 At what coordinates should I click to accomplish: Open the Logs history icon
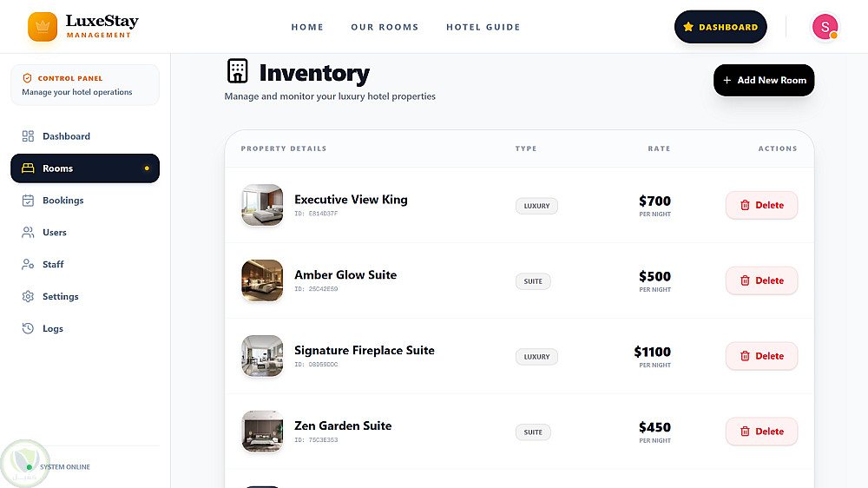(28, 329)
